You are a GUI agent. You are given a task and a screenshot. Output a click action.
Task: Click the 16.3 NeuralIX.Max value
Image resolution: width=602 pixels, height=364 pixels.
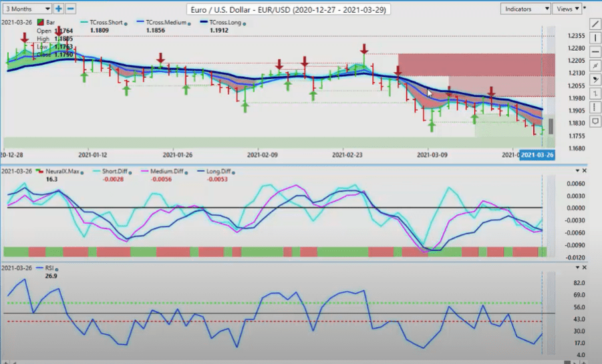[x=51, y=179]
